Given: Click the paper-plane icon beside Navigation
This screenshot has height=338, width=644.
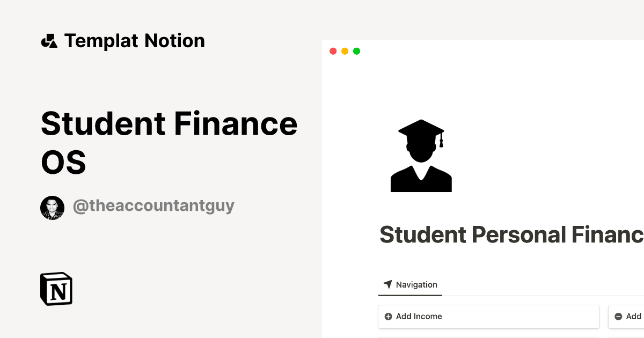Looking at the screenshot, I should click(x=387, y=284).
